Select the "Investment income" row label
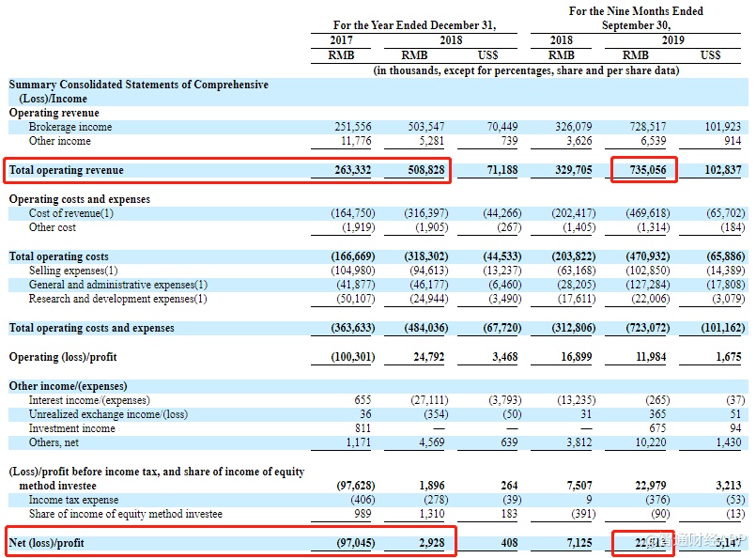756x558 pixels. pyautogui.click(x=72, y=428)
